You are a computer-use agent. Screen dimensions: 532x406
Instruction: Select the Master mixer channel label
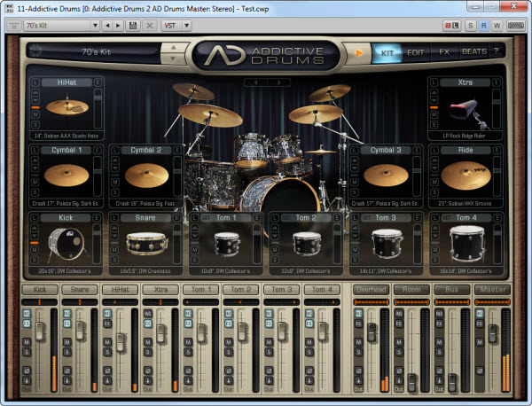[493, 290]
